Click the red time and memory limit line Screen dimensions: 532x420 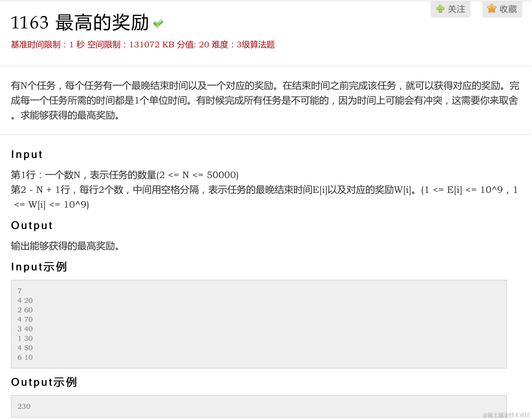point(143,45)
